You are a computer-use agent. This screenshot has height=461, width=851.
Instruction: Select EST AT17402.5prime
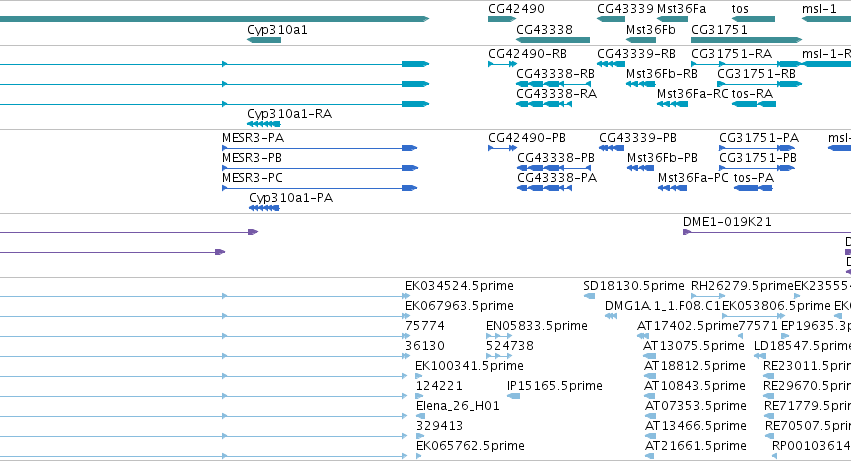tap(688, 326)
